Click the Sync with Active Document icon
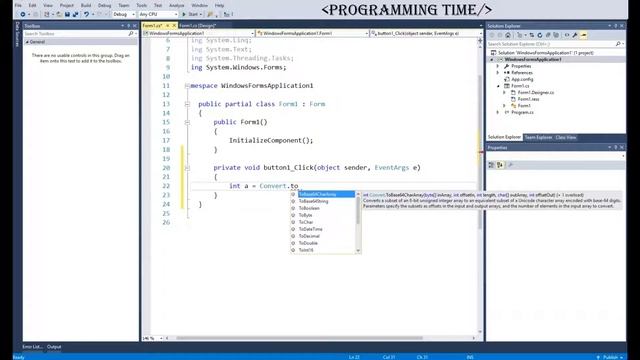The height and width of the screenshot is (360, 640). pos(531,36)
